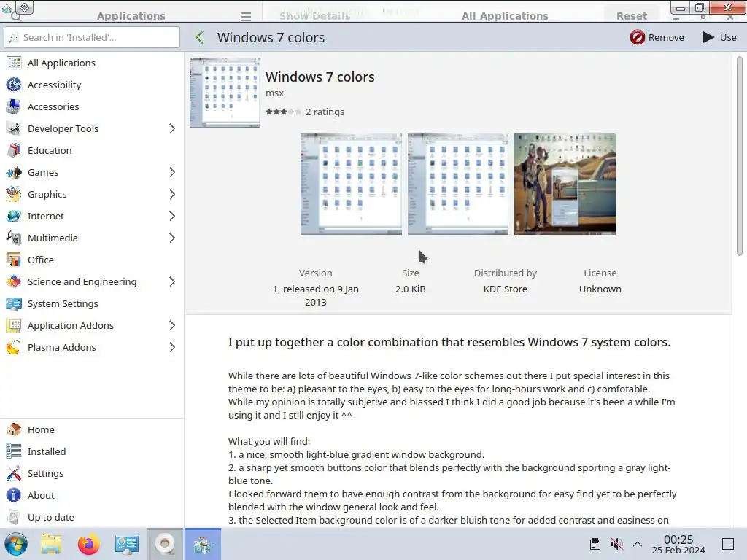This screenshot has height=560, width=747.
Task: Click the Use button
Action: point(719,38)
